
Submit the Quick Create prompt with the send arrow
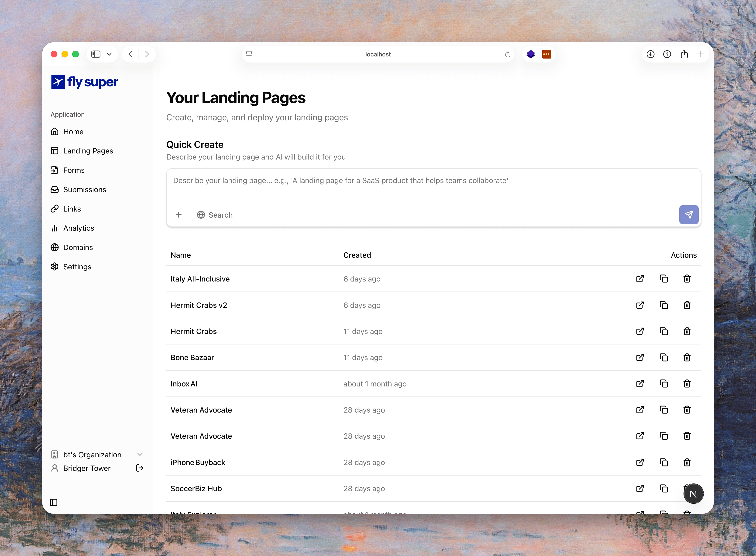pos(689,215)
